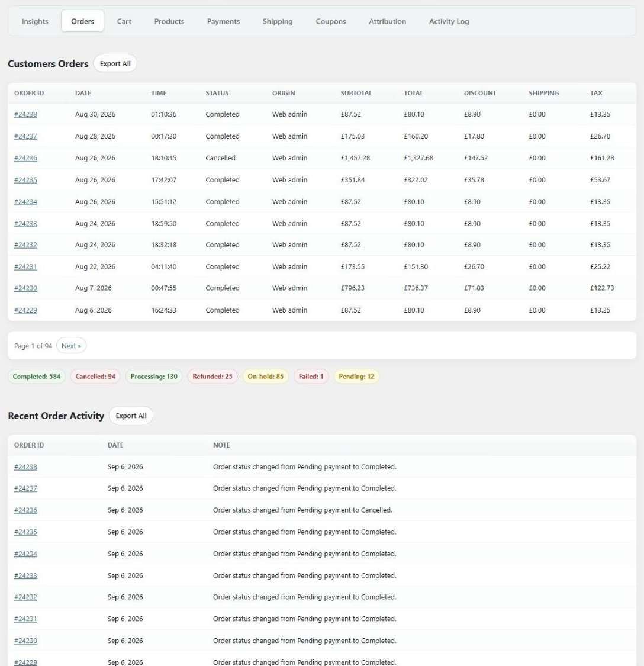The width and height of the screenshot is (644, 666).
Task: Open order #24232 in Customers Orders table
Action: tap(25, 244)
